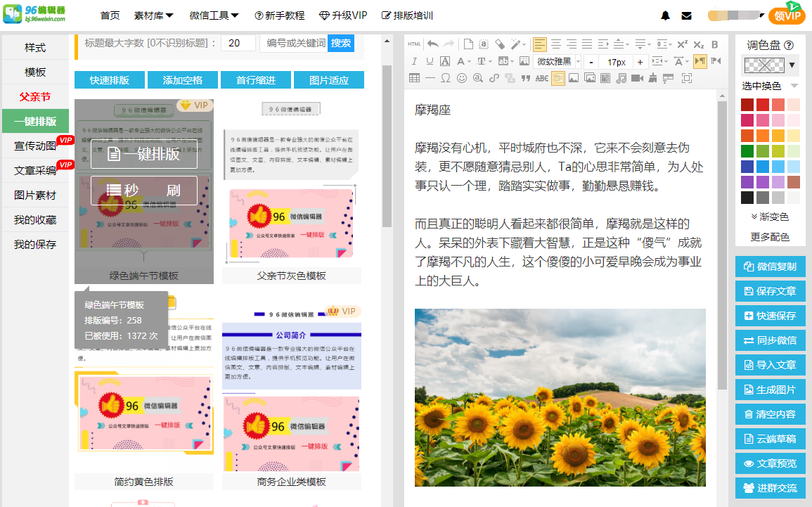
Task: Apply Bold formatting with the B icon
Action: (x=714, y=44)
